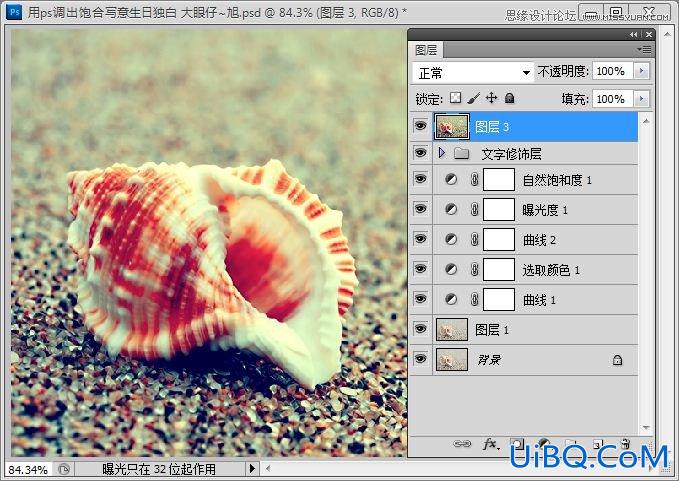Click mask link chain on 曲线 1

pyautogui.click(x=475, y=300)
